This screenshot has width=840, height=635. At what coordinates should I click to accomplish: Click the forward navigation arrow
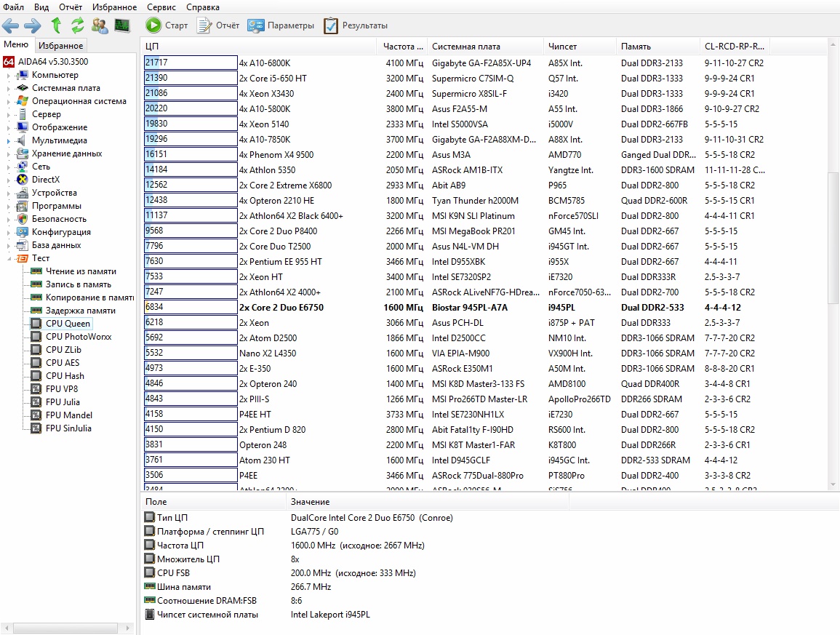click(x=32, y=26)
